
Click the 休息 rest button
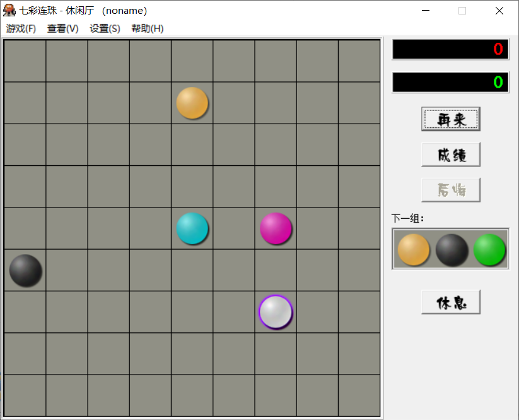(x=451, y=302)
